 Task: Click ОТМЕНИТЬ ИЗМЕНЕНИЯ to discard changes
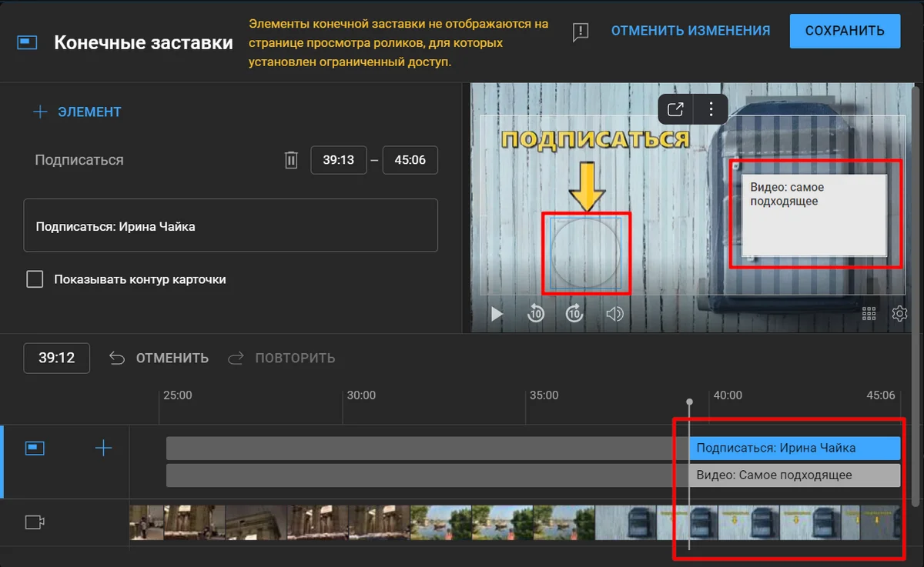coord(690,31)
